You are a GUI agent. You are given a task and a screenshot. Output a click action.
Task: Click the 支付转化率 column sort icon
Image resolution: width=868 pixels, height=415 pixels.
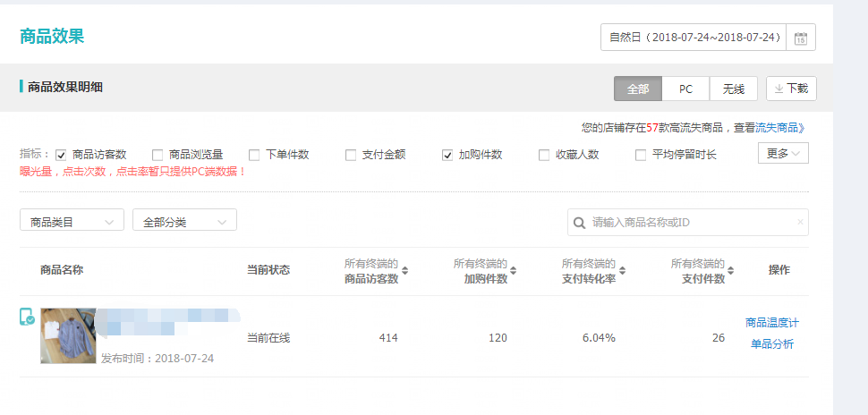[622, 271]
